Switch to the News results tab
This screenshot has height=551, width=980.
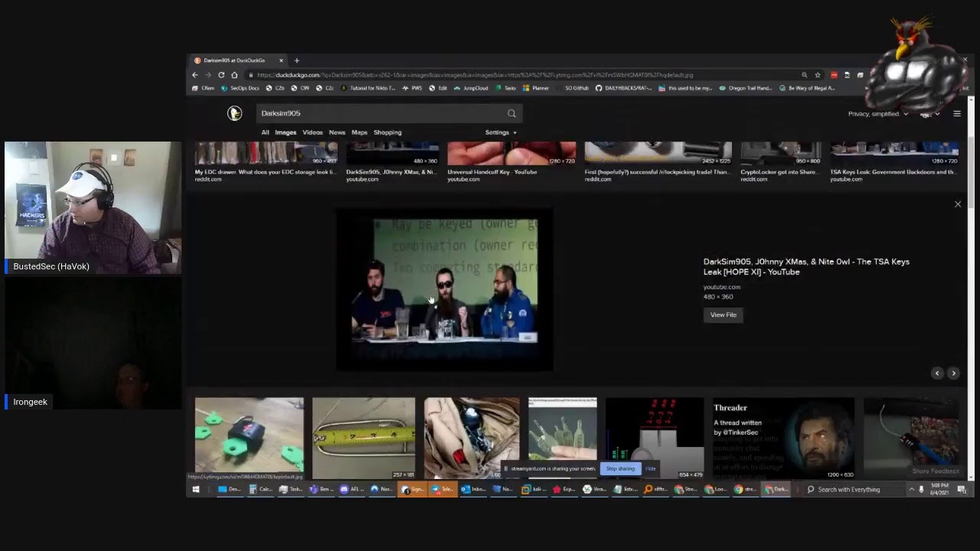pos(337,132)
